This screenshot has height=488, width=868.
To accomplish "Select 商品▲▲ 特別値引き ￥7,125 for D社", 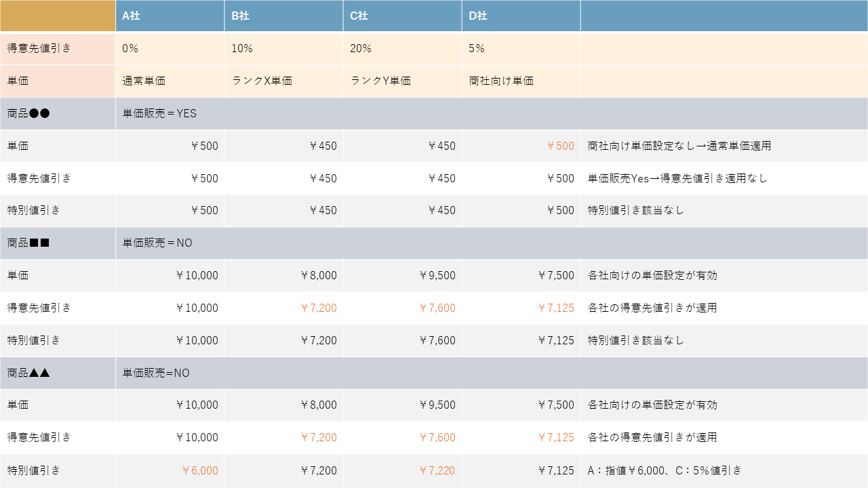I will pyautogui.click(x=521, y=470).
